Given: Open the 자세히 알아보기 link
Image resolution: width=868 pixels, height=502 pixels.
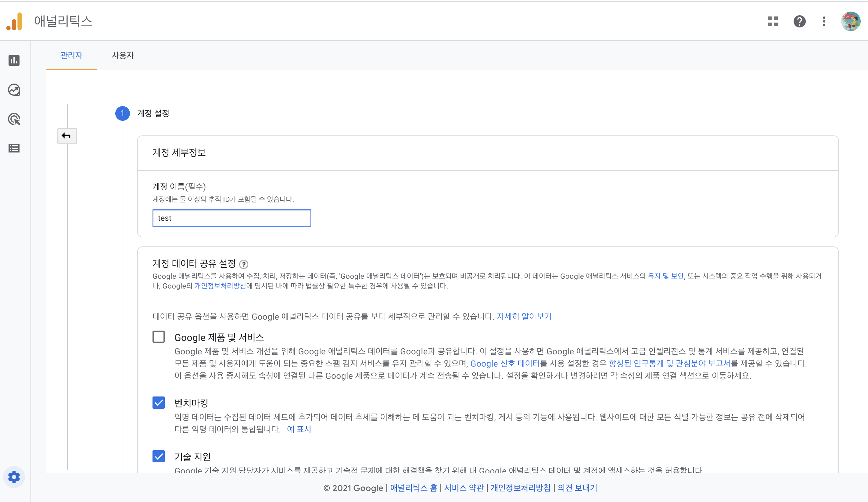Looking at the screenshot, I should (524, 316).
